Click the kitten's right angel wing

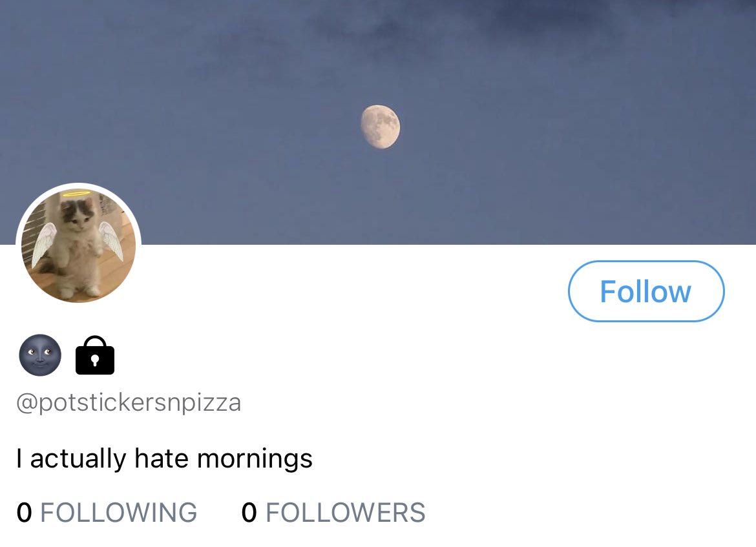coord(112,240)
